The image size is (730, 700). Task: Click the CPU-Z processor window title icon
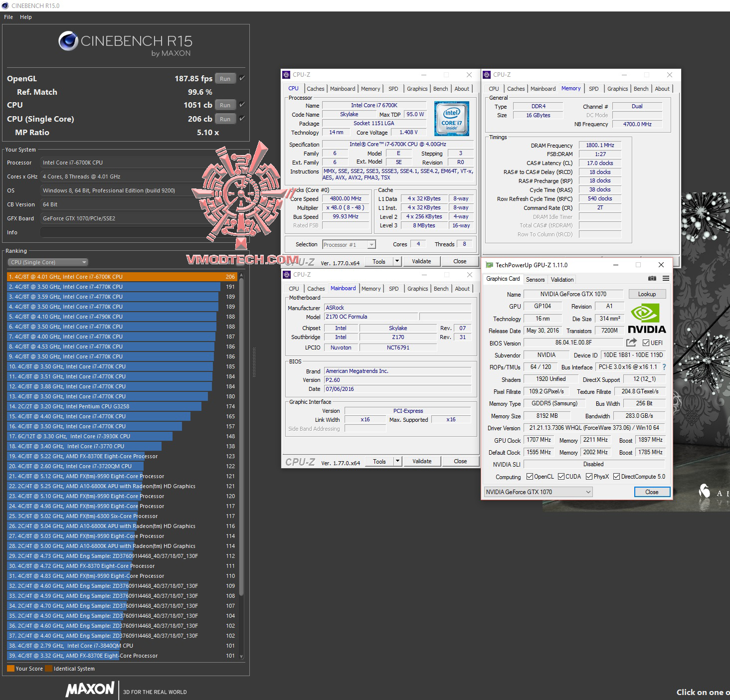pyautogui.click(x=286, y=75)
